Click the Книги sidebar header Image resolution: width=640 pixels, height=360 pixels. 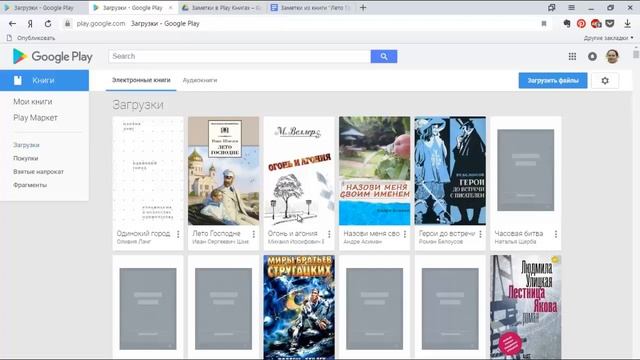[x=44, y=80]
